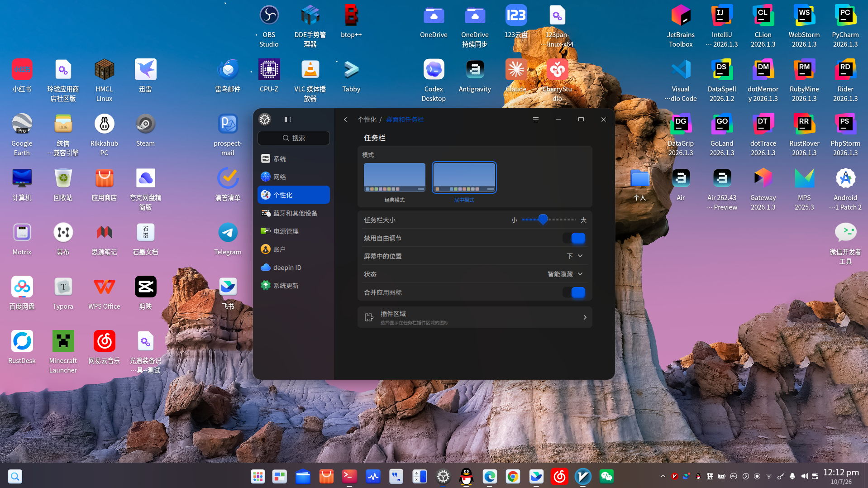Image resolution: width=868 pixels, height=488 pixels.
Task: Toggle the 合并应用图标 switch
Action: click(x=574, y=292)
